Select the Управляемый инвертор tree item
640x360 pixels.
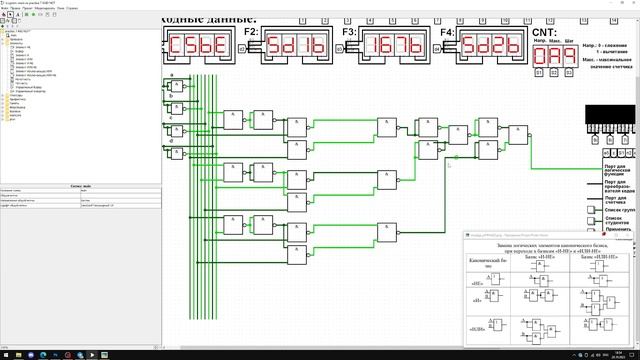pyautogui.click(x=31, y=91)
